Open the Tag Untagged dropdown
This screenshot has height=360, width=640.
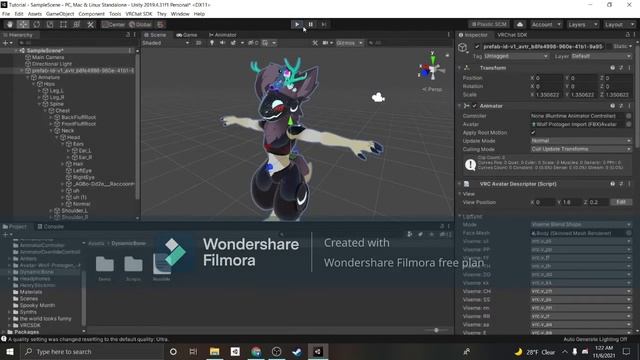coord(516,56)
